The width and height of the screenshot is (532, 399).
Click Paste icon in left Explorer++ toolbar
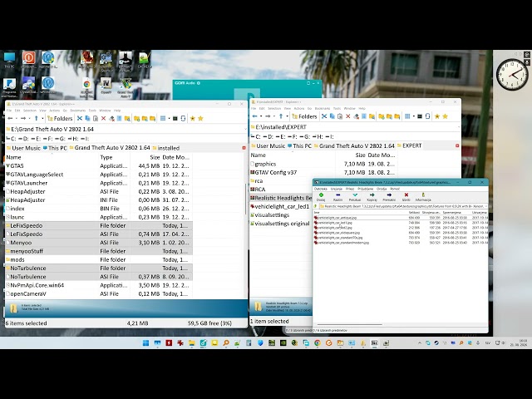[x=96, y=118]
